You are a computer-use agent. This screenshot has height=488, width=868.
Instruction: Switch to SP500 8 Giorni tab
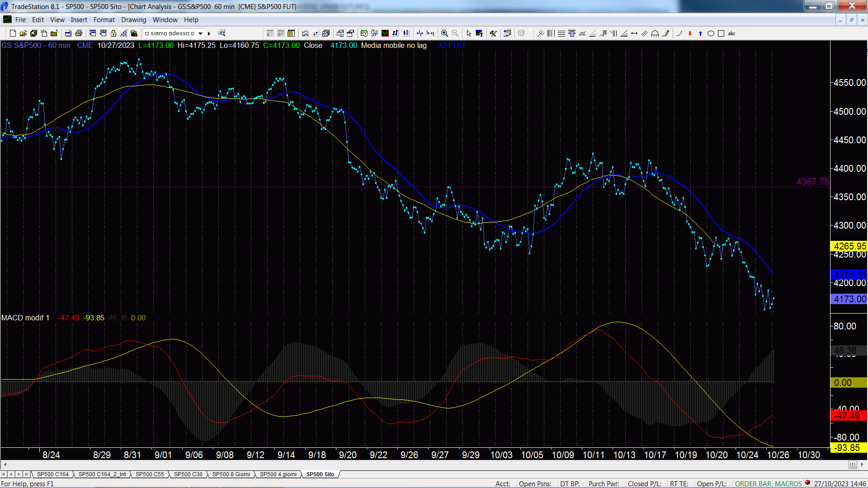231,474
